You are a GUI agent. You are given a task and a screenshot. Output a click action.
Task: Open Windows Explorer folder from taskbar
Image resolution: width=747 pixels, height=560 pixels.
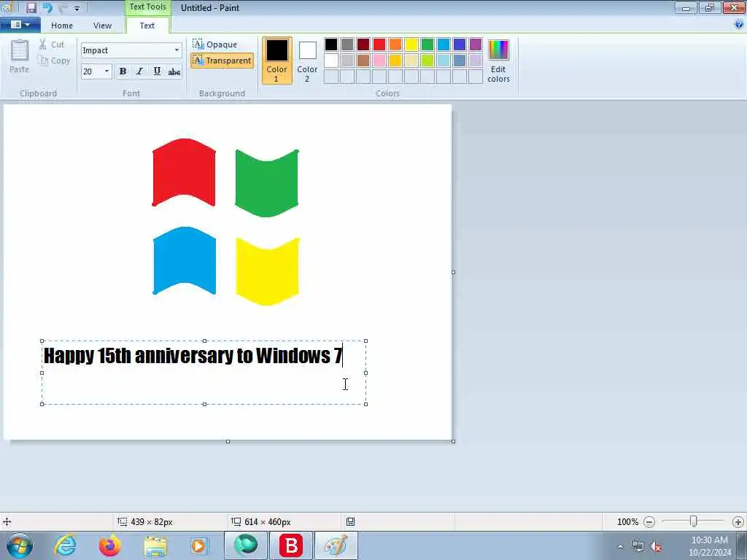coord(155,547)
